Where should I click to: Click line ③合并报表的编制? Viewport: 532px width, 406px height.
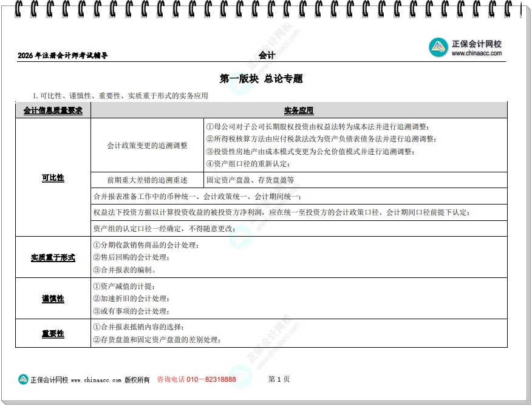pyautogui.click(x=125, y=269)
